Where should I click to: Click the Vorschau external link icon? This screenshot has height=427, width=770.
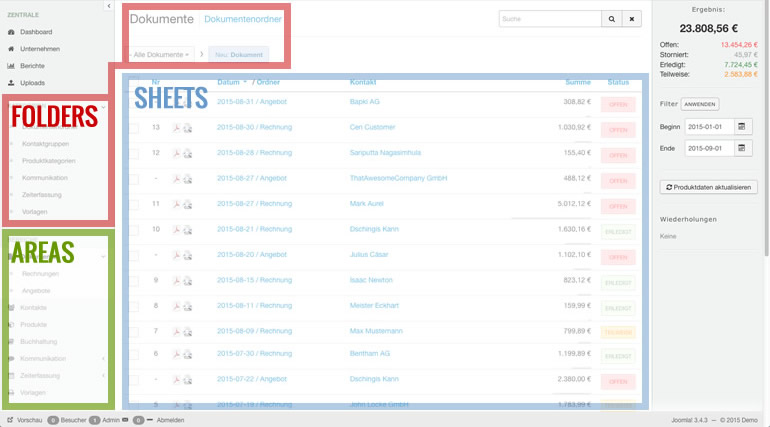tap(10, 420)
